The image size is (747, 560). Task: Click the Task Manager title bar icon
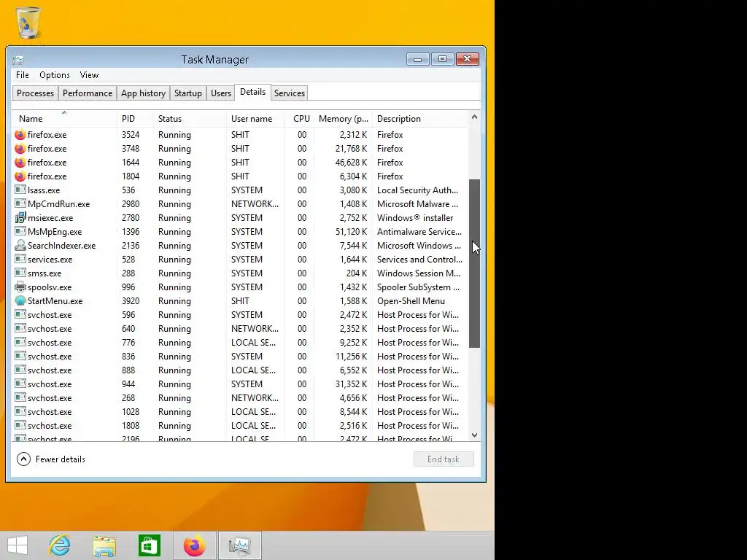click(18, 60)
